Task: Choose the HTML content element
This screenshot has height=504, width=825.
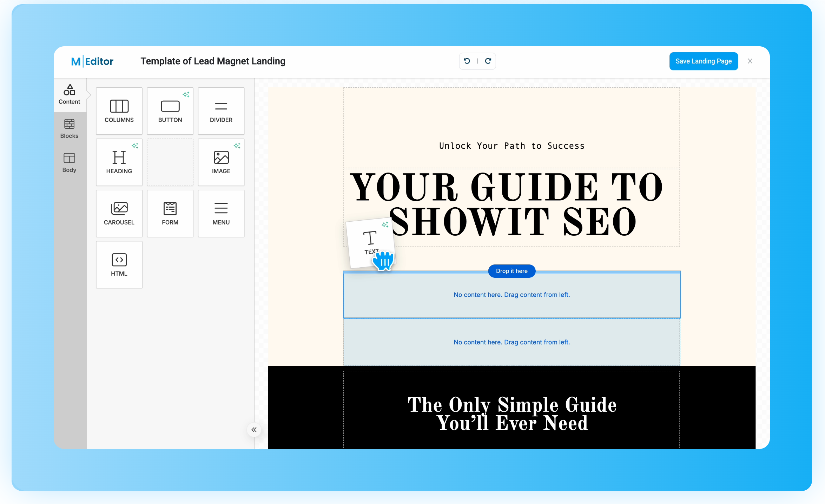Action: (119, 264)
